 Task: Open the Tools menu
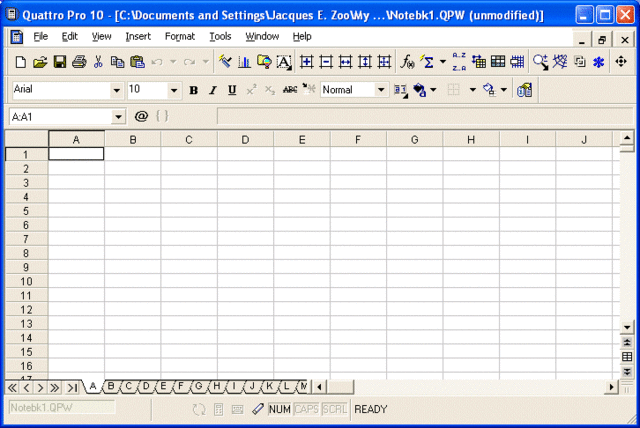coord(220,36)
